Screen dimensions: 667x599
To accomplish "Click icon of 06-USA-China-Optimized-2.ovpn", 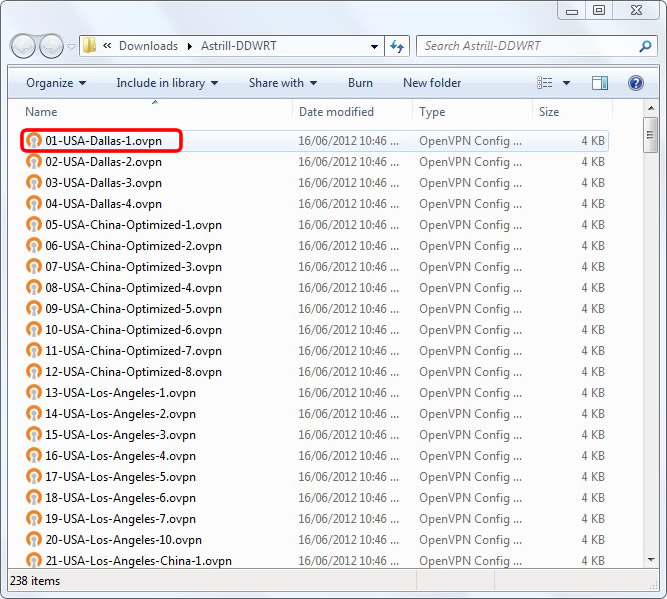I will tap(34, 246).
